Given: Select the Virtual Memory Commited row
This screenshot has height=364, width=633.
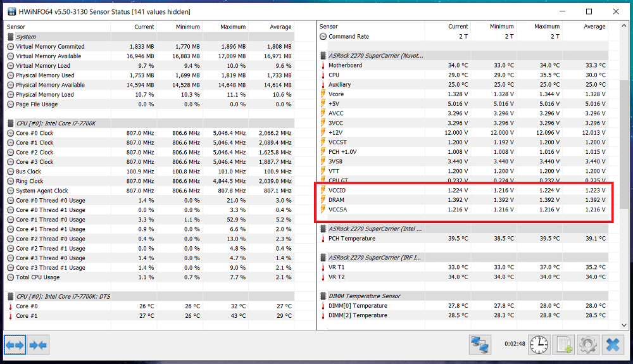Looking at the screenshot, I should pyautogui.click(x=150, y=46).
